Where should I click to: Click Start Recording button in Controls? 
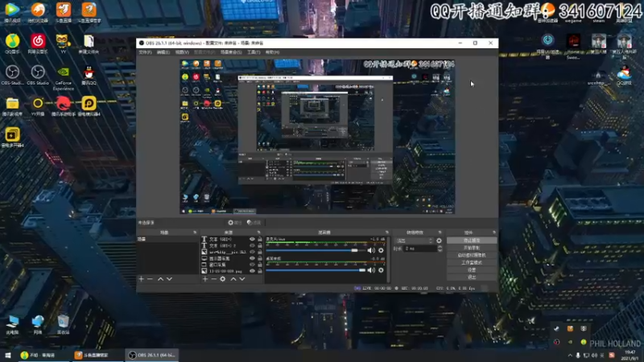[472, 248]
